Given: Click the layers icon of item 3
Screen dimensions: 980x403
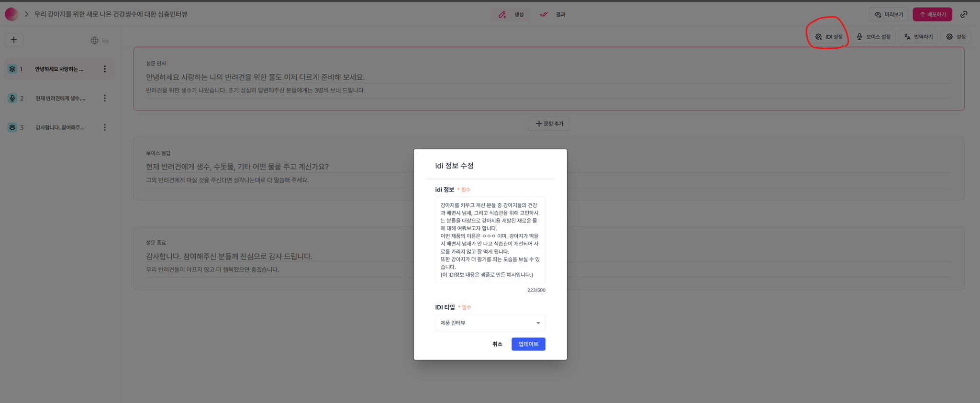Looking at the screenshot, I should click(x=12, y=128).
